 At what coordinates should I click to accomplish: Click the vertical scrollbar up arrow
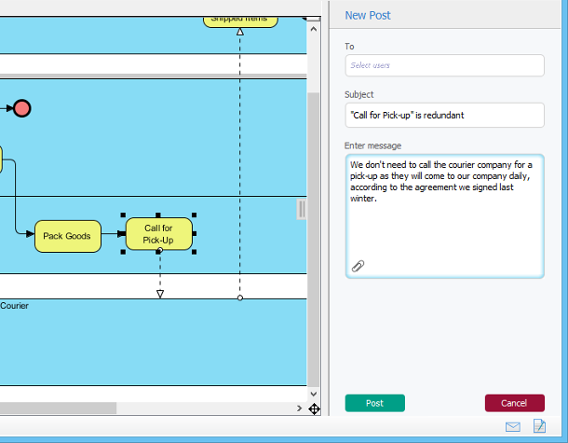(x=314, y=29)
